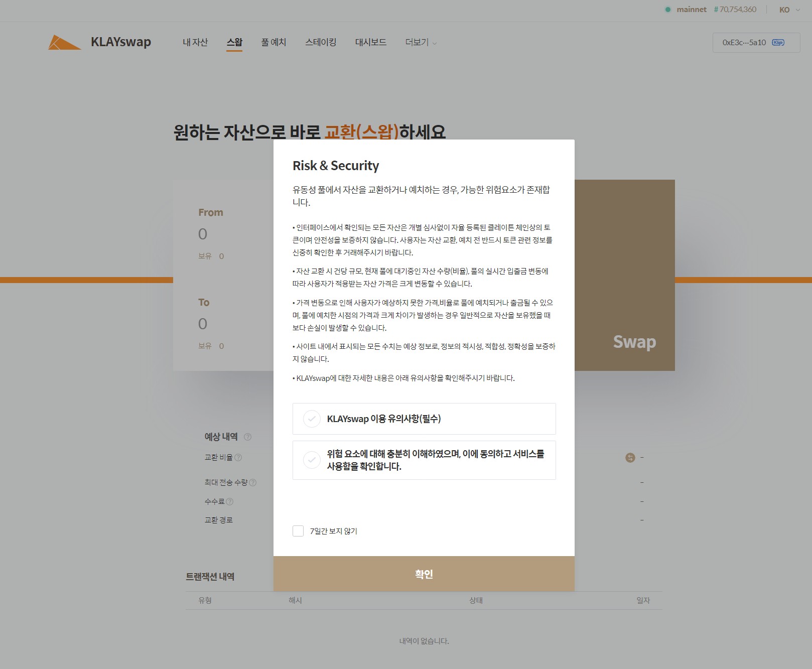Open the KO language dropdown
The width and height of the screenshot is (812, 669).
pyautogui.click(x=789, y=10)
